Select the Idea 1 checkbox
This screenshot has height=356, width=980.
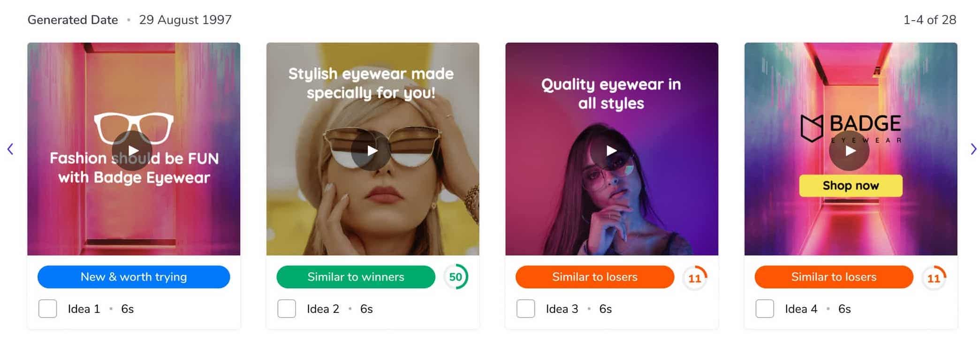tap(47, 309)
